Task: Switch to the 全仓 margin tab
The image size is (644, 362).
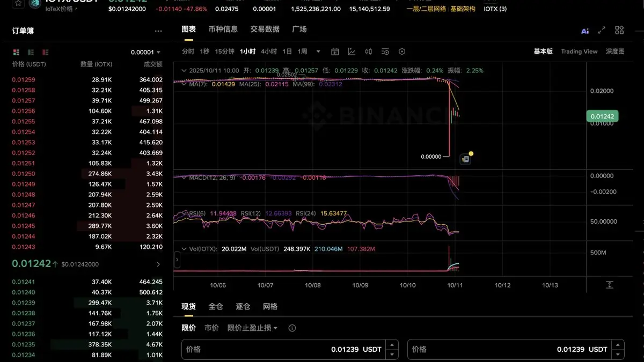Action: point(216,306)
